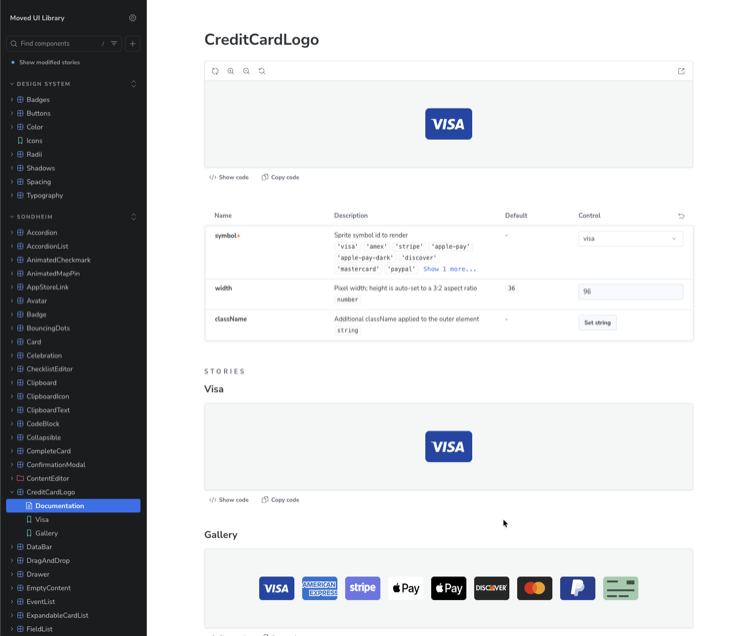Click the PayPal logo in Gallery
This screenshot has height=636, width=750.
click(x=578, y=588)
